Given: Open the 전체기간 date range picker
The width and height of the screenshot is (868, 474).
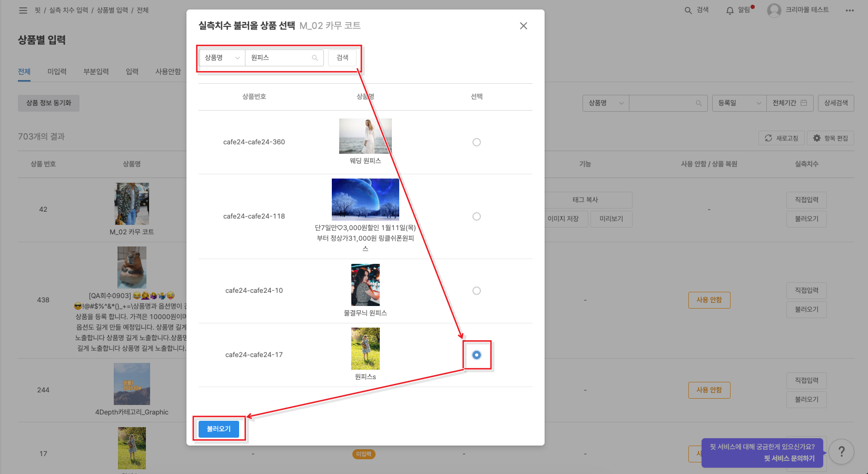Looking at the screenshot, I should pyautogui.click(x=789, y=103).
